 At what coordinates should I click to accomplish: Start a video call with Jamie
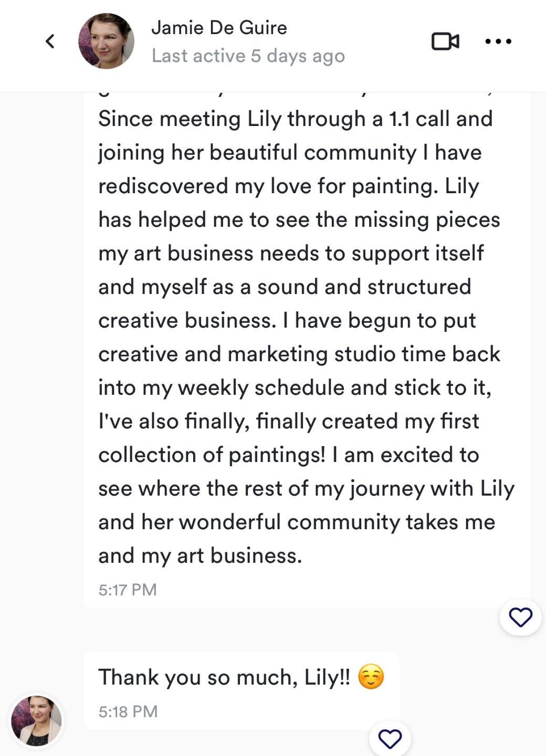click(x=445, y=41)
